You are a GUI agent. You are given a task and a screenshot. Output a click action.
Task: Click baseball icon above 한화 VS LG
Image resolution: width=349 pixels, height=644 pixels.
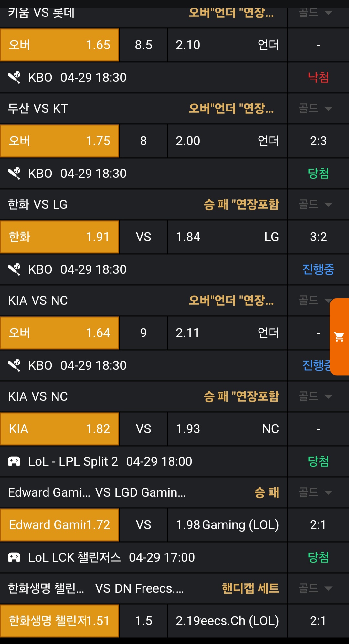click(x=14, y=174)
